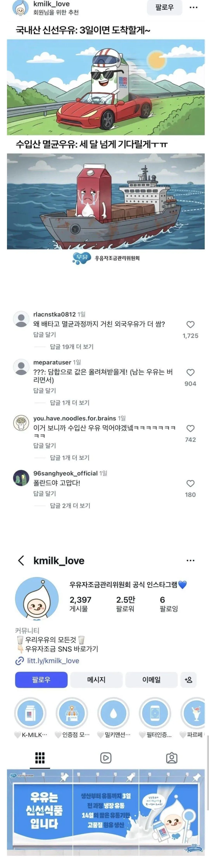
Task: Expand 답글 19개 더 보기 replies
Action: pyautogui.click(x=72, y=347)
